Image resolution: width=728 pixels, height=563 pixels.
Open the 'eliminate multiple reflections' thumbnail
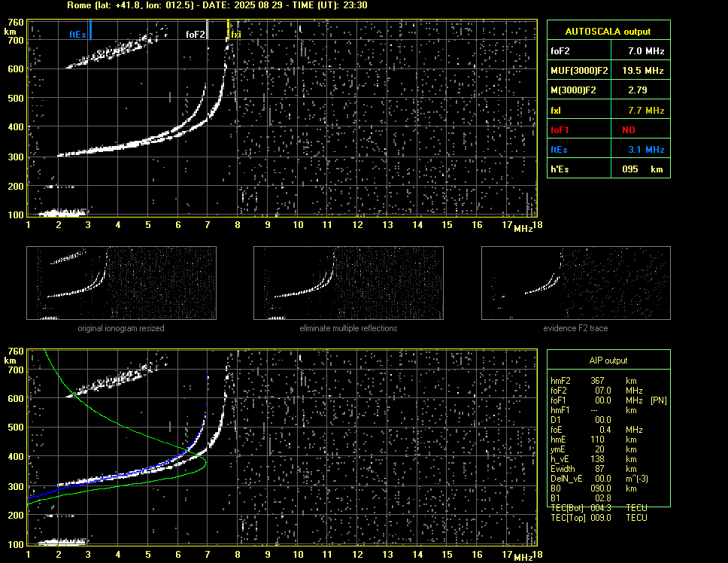pyautogui.click(x=348, y=283)
